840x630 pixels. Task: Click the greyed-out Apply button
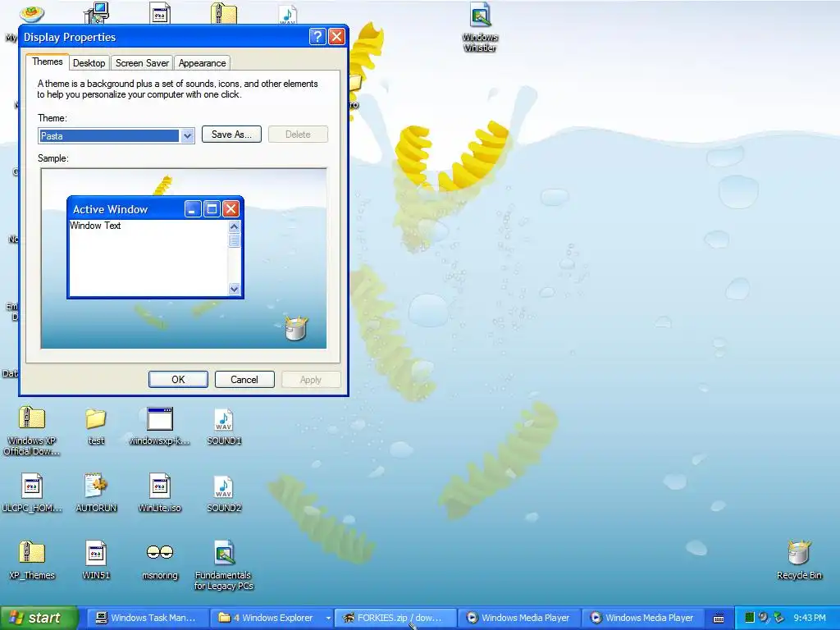pos(311,379)
